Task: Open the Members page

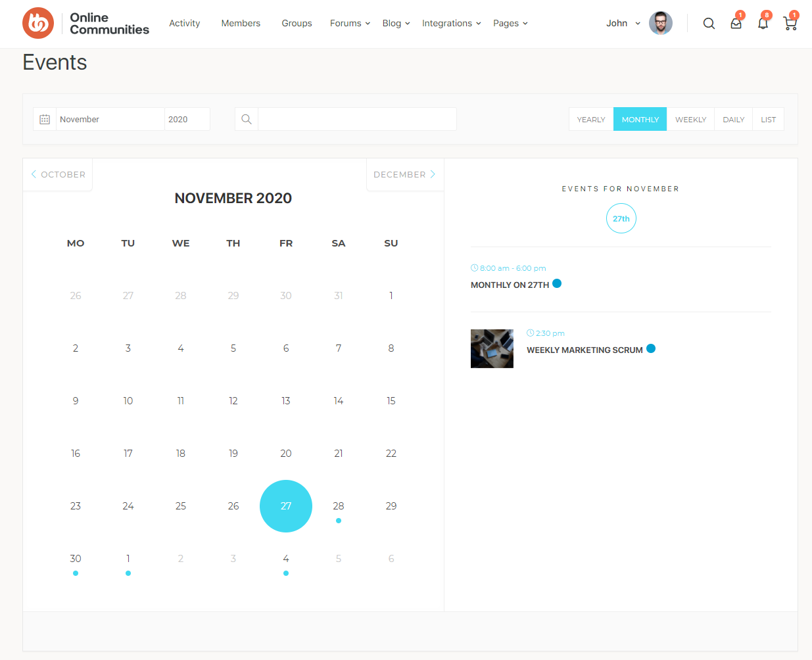Action: click(241, 24)
